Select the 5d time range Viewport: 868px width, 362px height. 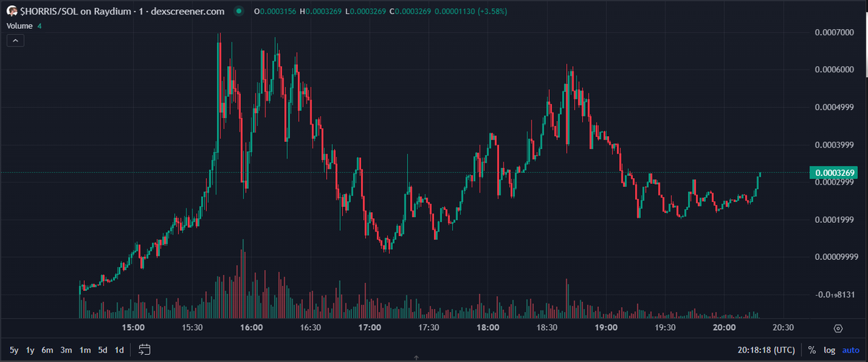103,350
